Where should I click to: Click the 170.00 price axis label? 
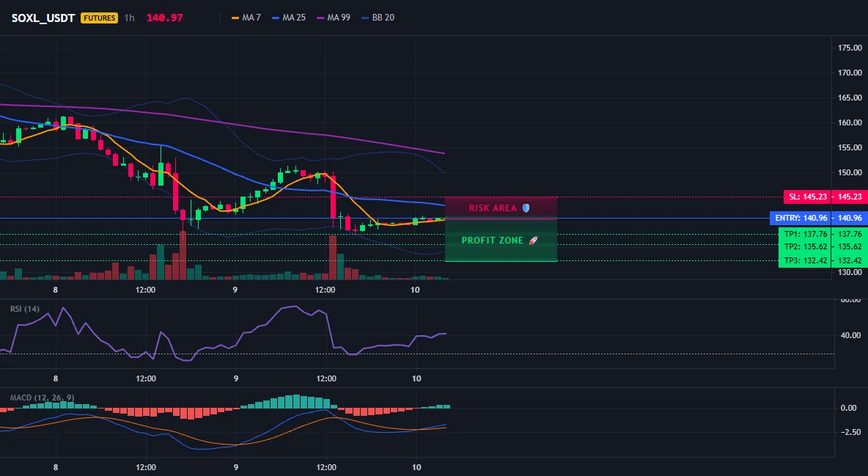click(850, 73)
